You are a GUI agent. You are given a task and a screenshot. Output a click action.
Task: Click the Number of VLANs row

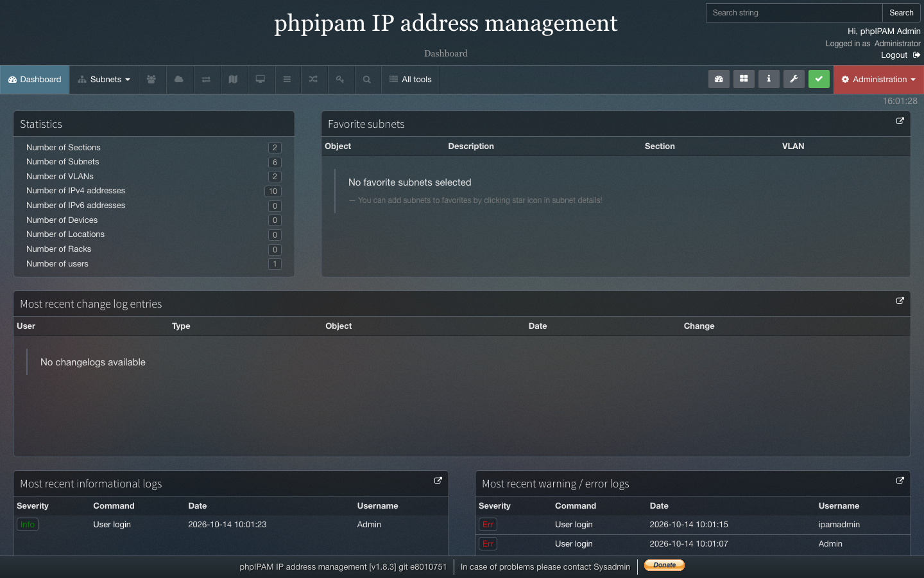[x=154, y=177]
